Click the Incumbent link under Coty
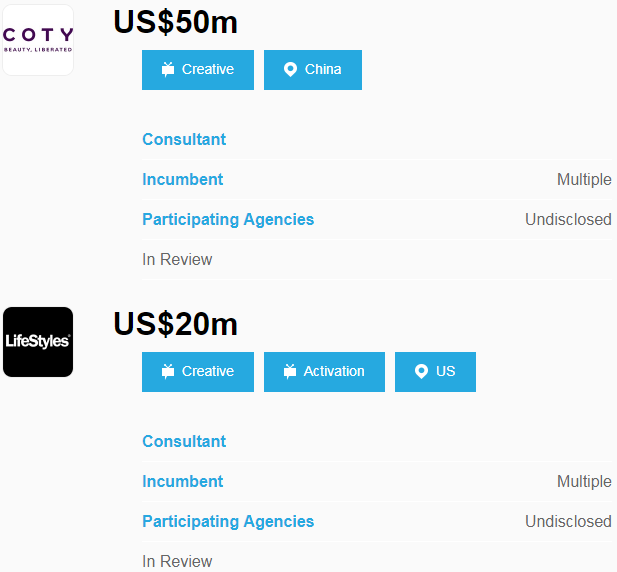Screen dimensions: 617x572 [x=183, y=180]
